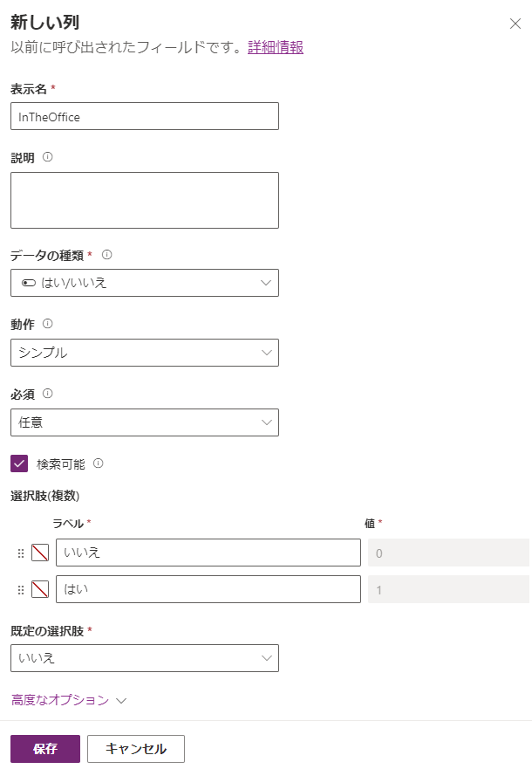This screenshot has width=532, height=769.
Task: Click info icon next to 説明 label
Action: 48,158
